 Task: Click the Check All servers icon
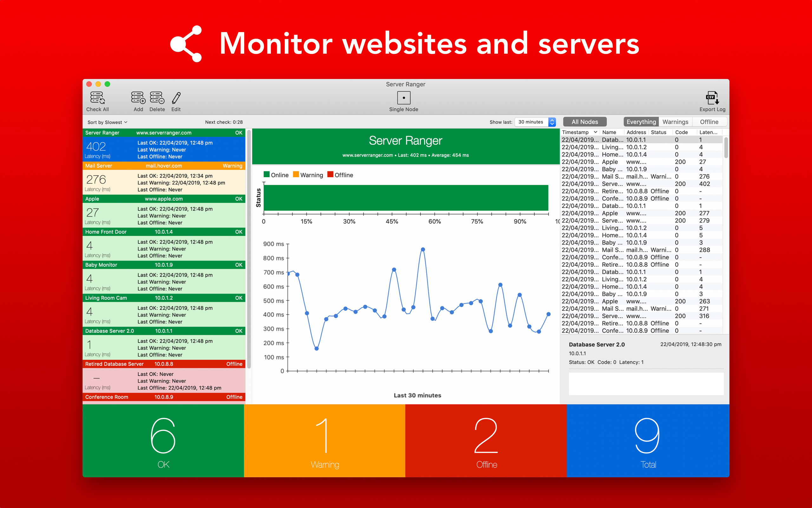pyautogui.click(x=97, y=98)
